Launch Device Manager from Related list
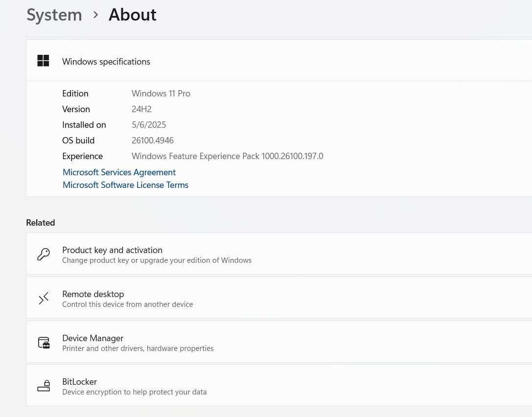Screen dimensions: 532x417 point(279,342)
